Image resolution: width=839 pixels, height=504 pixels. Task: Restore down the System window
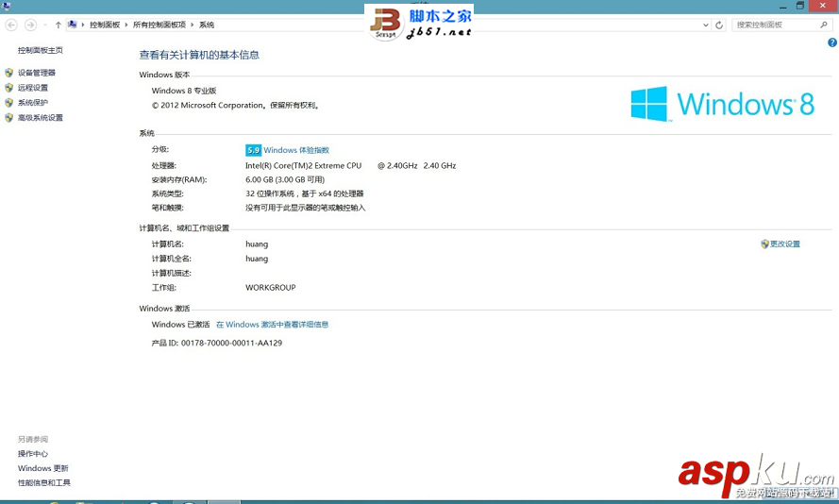click(x=800, y=6)
